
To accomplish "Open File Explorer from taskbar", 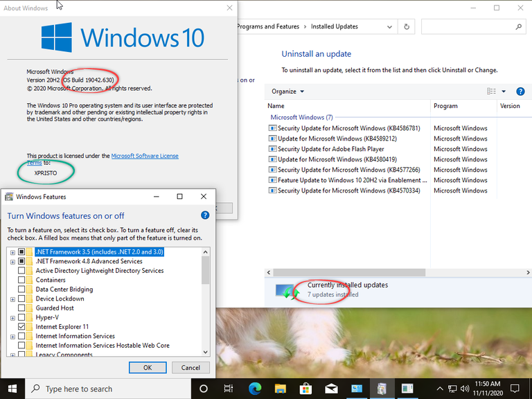I will [x=281, y=389].
